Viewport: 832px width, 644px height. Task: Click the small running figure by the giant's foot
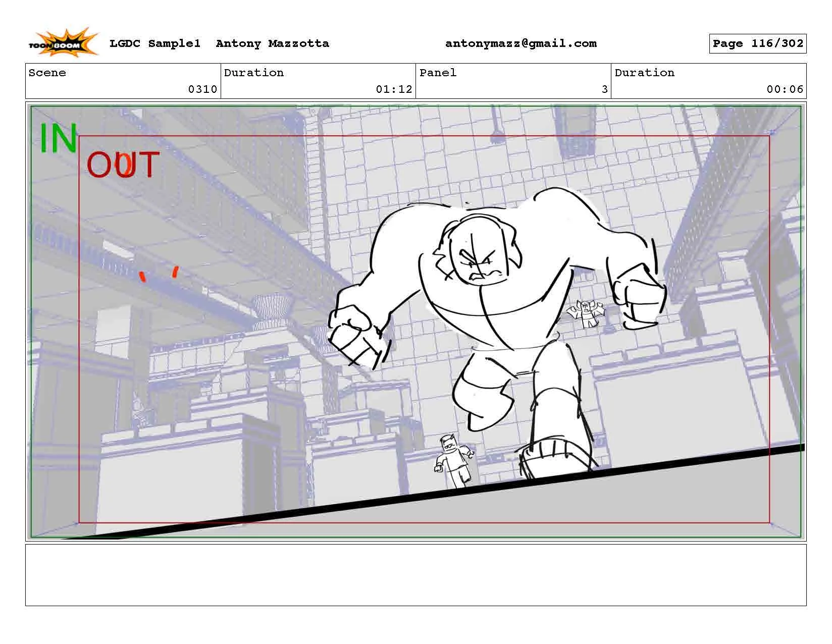coord(454,460)
